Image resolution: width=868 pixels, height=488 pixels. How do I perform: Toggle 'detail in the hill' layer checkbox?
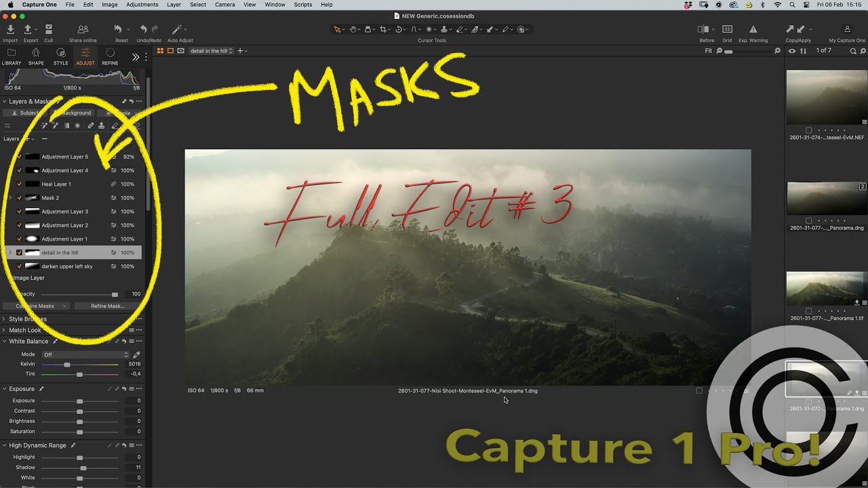19,253
